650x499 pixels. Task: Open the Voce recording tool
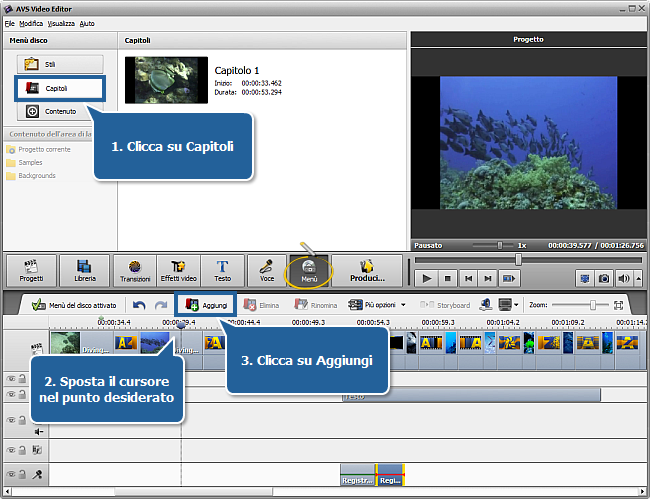[x=267, y=270]
